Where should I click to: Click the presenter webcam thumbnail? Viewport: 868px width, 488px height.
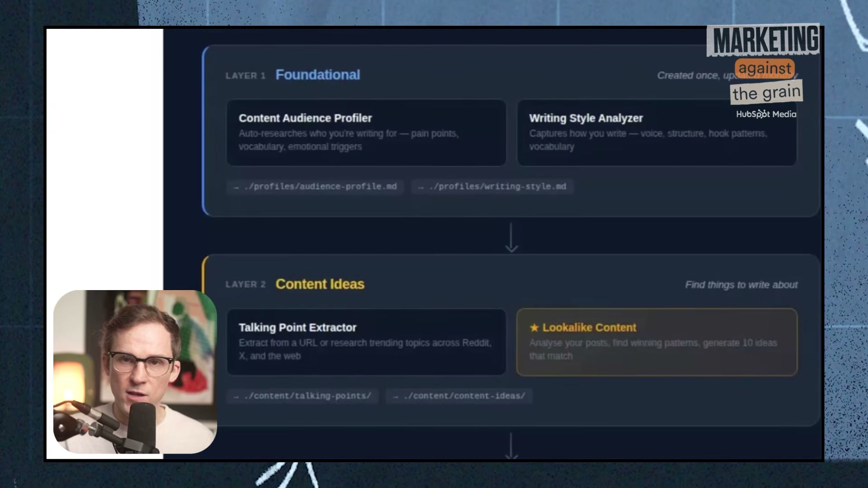135,372
